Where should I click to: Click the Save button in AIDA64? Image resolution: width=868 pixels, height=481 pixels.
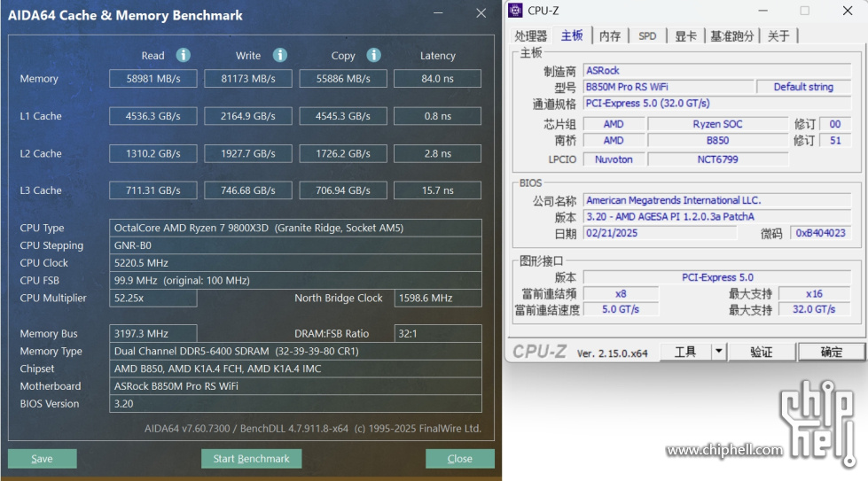coord(42,458)
